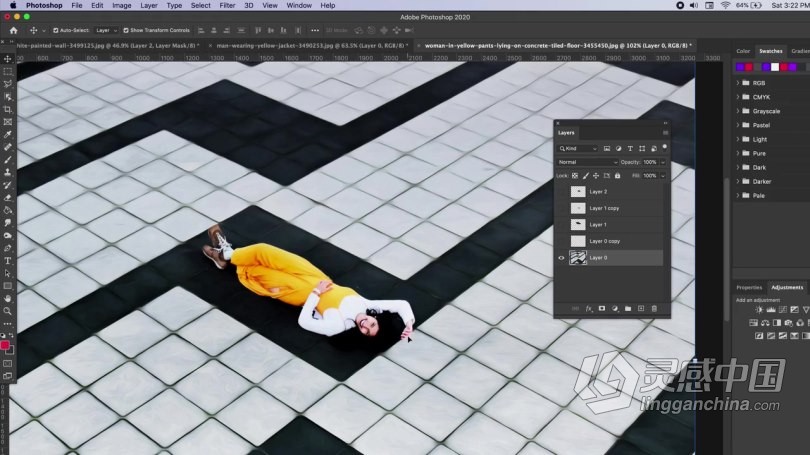Select the Crop tool
Screen dimensions: 810x455
coord(8,109)
